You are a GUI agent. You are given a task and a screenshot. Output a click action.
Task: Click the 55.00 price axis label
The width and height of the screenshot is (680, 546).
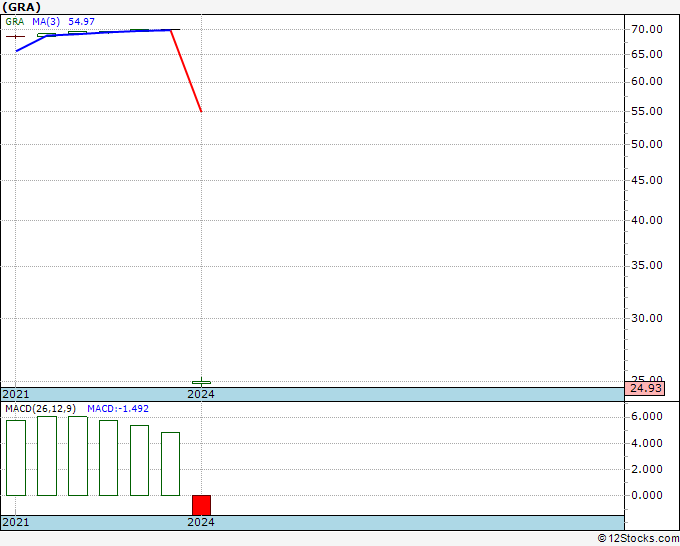point(647,111)
